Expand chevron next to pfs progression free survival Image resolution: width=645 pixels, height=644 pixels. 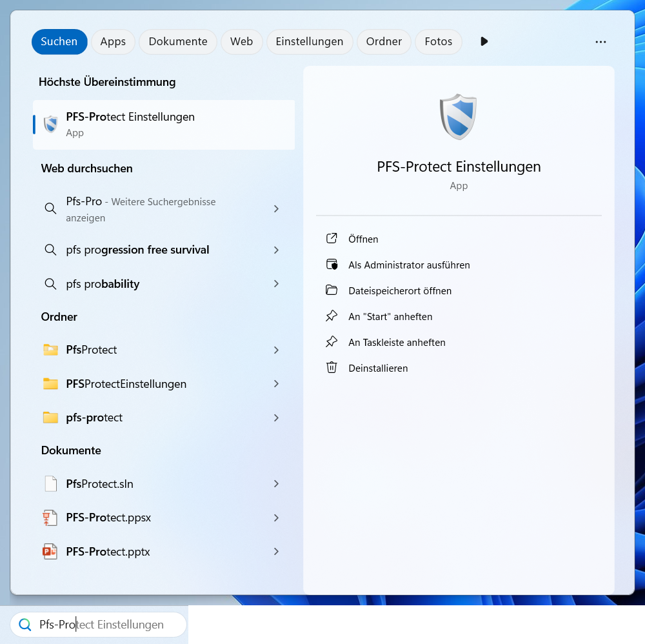coord(276,250)
